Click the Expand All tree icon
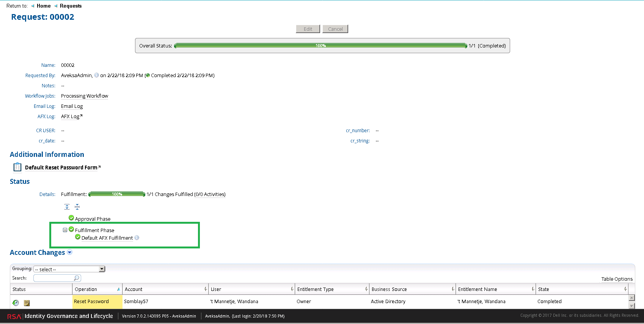The width and height of the screenshot is (644, 324). point(67,207)
